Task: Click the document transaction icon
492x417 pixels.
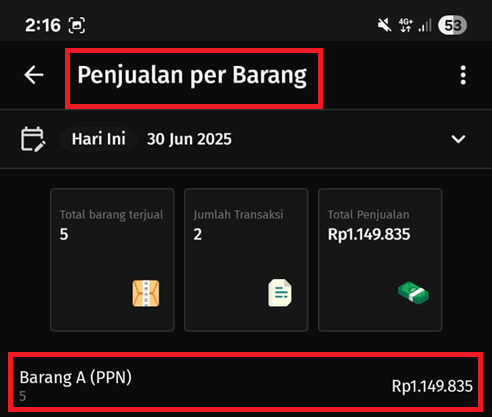Action: (280, 293)
